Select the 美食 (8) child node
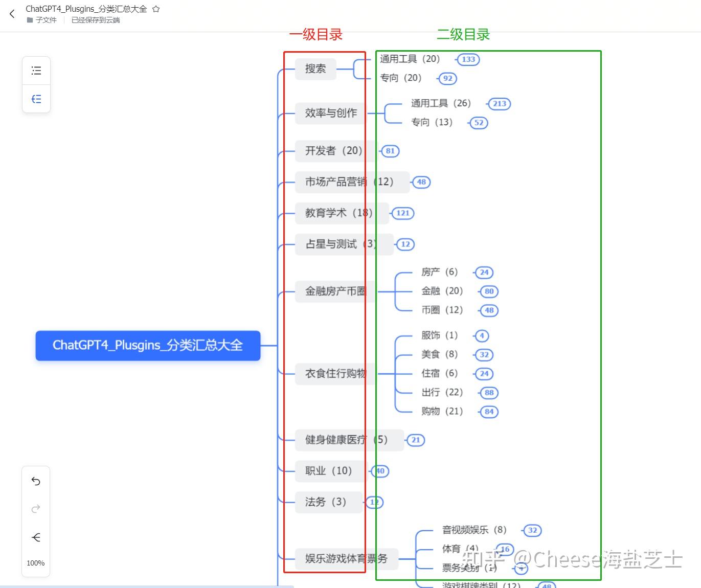Image resolution: width=701 pixels, height=588 pixels. tap(440, 354)
